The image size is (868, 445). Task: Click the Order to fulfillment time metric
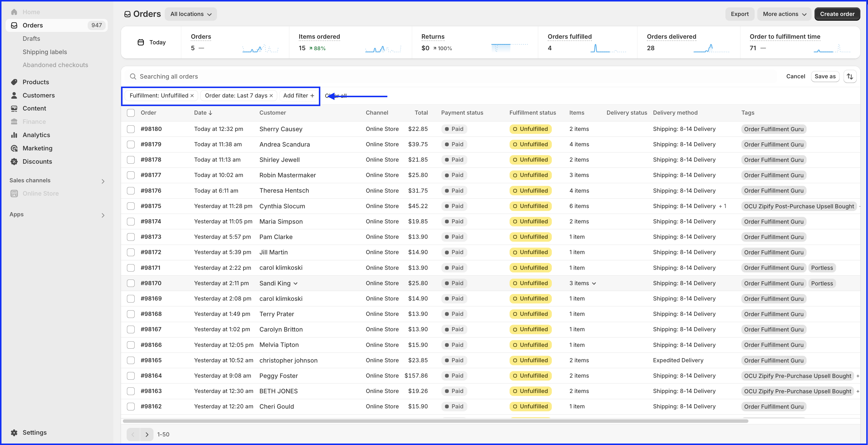[800, 43]
